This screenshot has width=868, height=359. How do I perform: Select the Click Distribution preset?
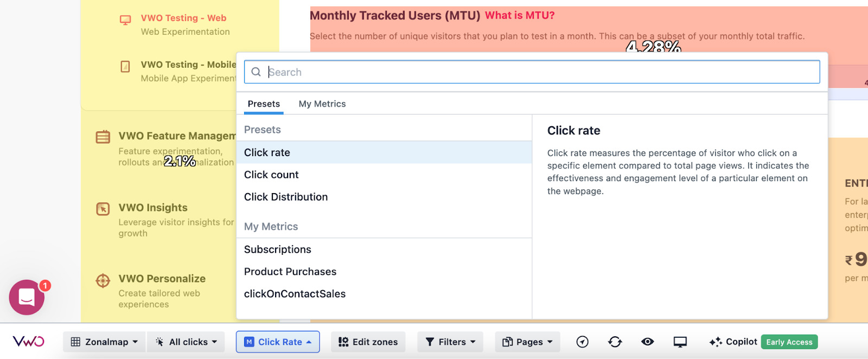(384, 197)
